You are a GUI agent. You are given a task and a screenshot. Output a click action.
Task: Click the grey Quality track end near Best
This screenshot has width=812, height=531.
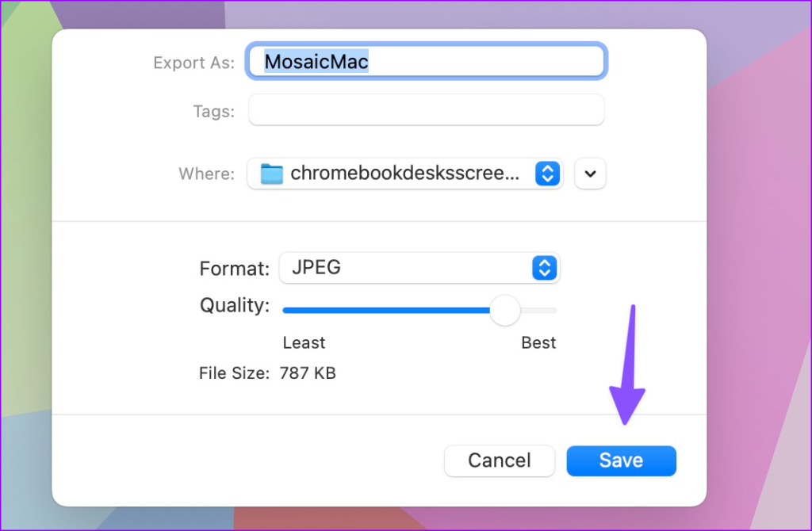point(549,310)
